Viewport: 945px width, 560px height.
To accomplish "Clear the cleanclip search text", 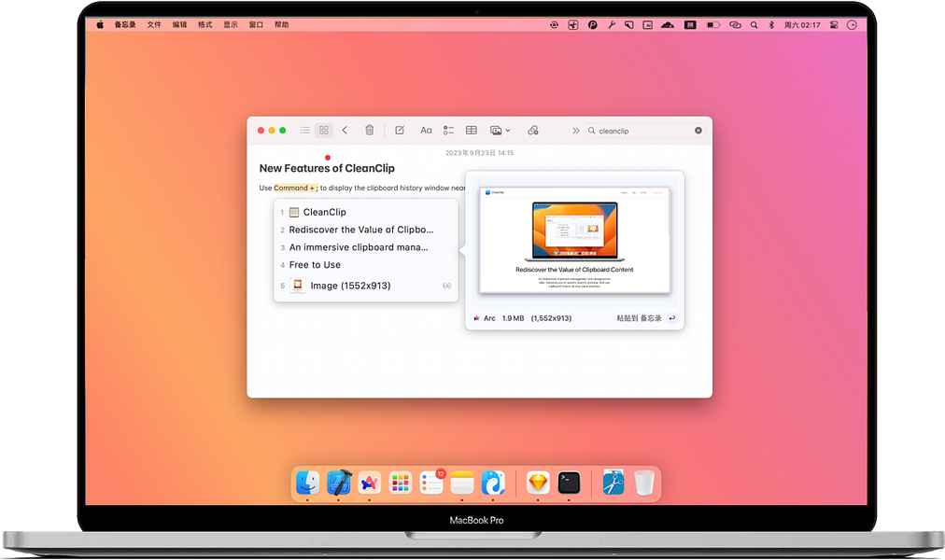I will pyautogui.click(x=698, y=131).
